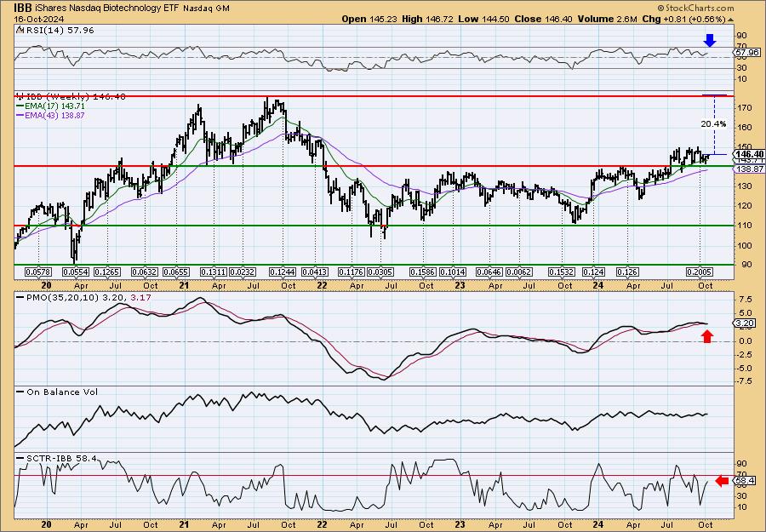
Task: Click the 138.87 EMA tag on the price axis
Action: (x=749, y=169)
